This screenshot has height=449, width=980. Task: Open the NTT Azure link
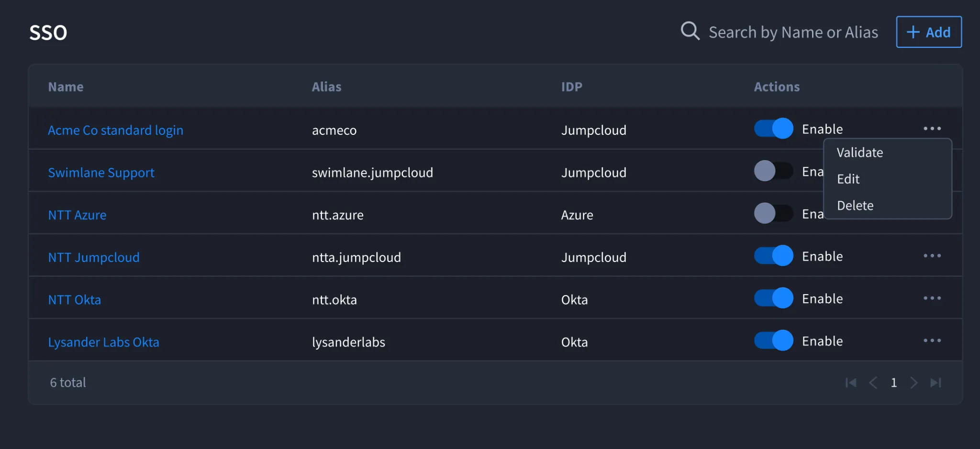(77, 215)
